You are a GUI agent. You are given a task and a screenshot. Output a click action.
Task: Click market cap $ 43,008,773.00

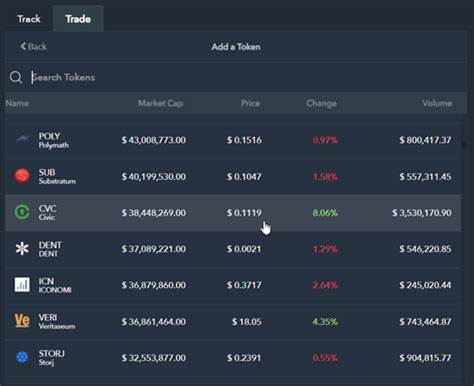[x=154, y=140]
